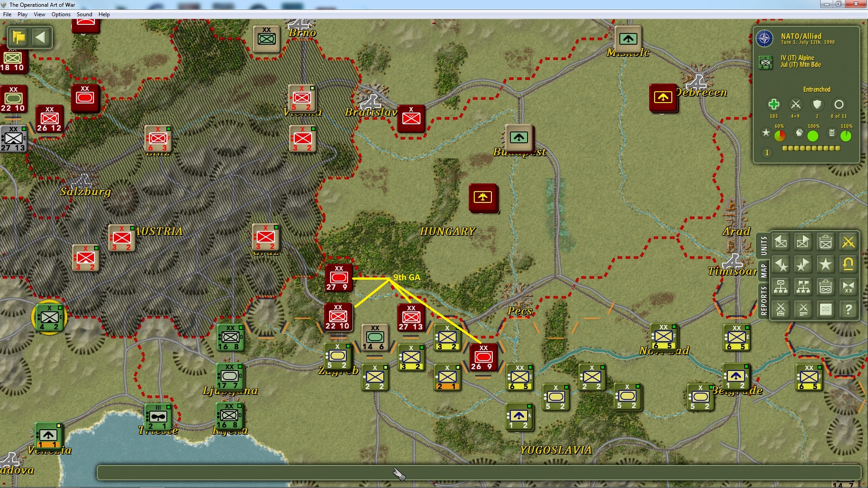
Task: Switch to the REPORTS tab
Action: (x=764, y=300)
